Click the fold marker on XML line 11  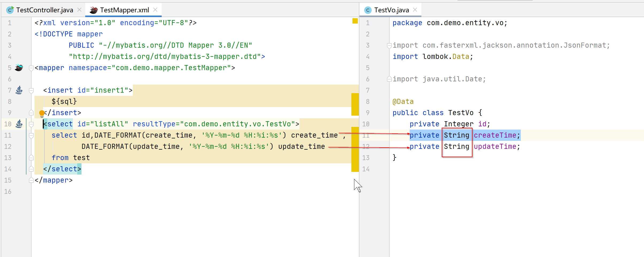click(31, 135)
